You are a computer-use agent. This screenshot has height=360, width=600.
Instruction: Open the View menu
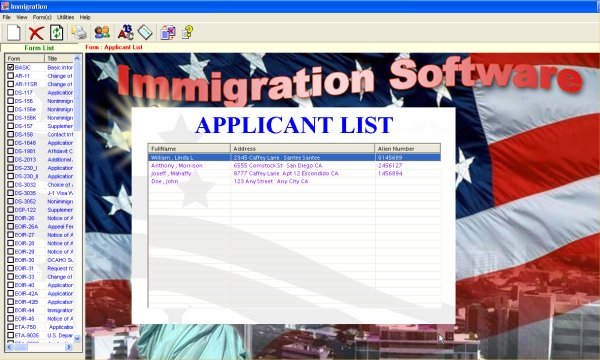(21, 17)
